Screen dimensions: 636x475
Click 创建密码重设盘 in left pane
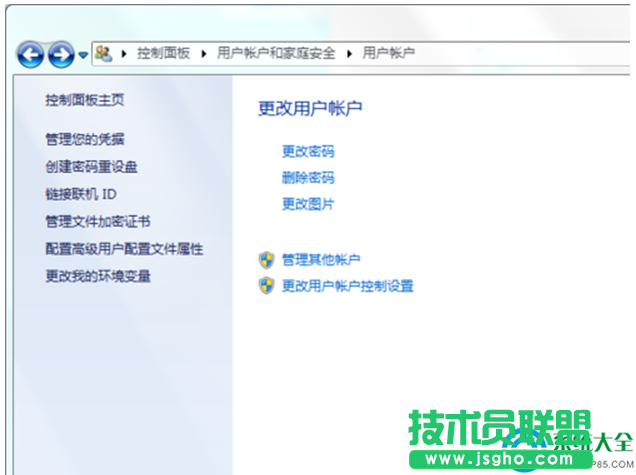[x=91, y=167]
